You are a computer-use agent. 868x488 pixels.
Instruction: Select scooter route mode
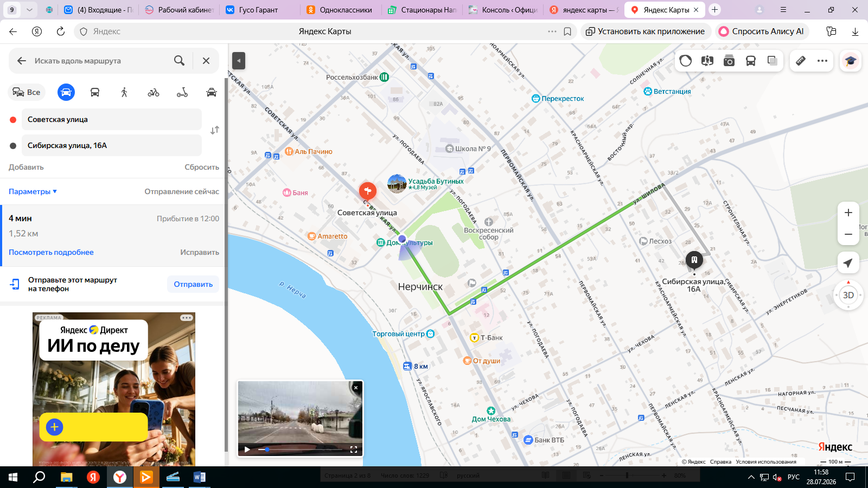[182, 92]
